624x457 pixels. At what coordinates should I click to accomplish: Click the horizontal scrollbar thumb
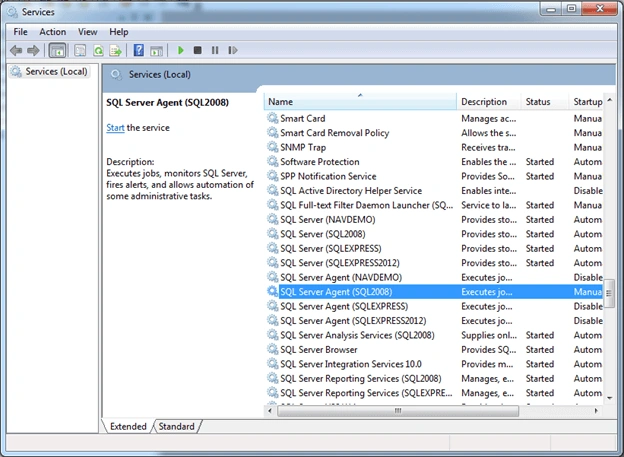coord(398,410)
